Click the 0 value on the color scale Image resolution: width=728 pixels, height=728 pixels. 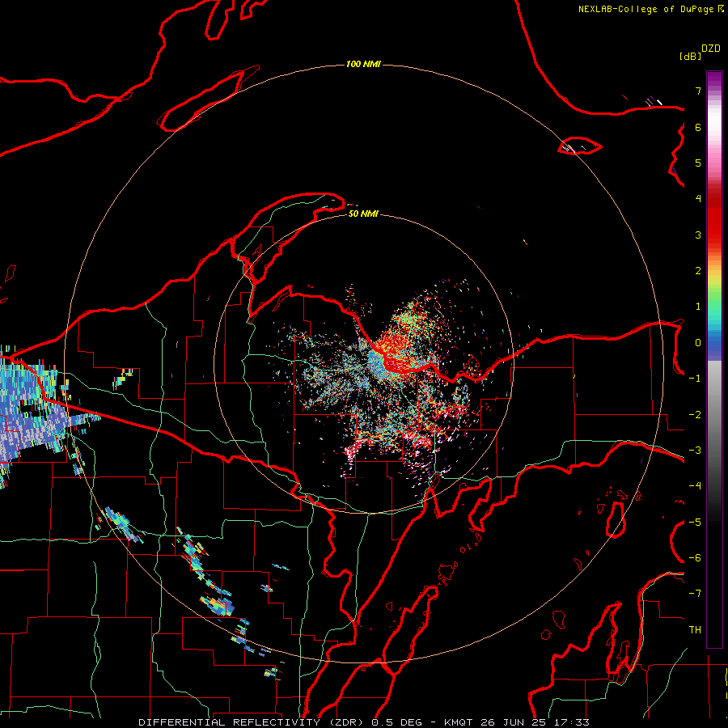tap(698, 343)
